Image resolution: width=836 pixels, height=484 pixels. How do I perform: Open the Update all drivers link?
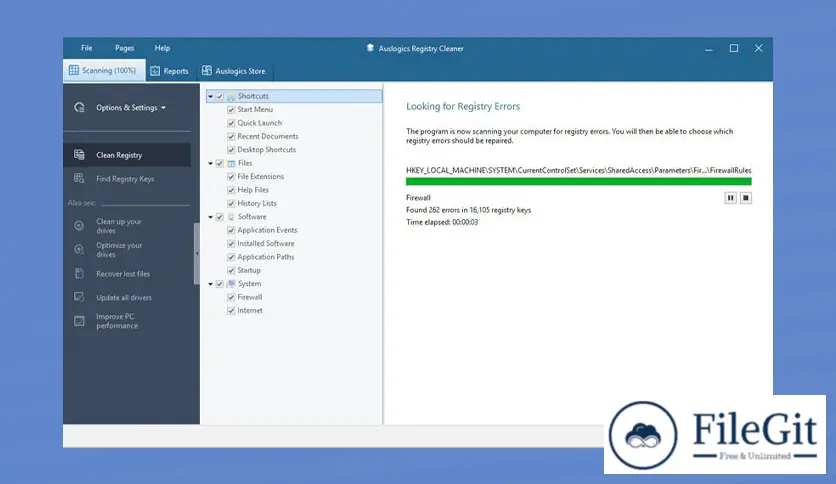124,297
